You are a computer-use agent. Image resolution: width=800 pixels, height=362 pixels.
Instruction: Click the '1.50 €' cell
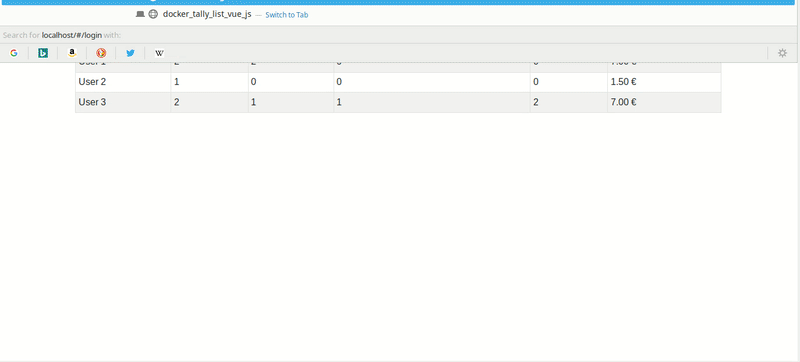pos(664,82)
